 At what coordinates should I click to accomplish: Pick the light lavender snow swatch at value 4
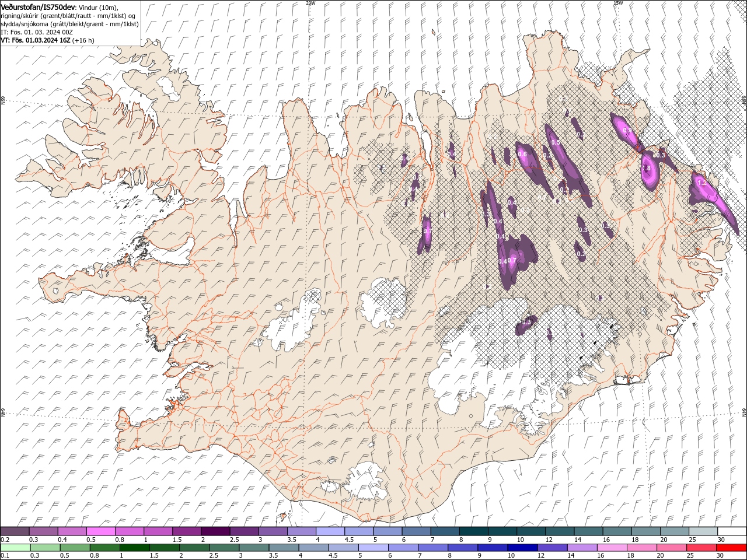point(330,531)
